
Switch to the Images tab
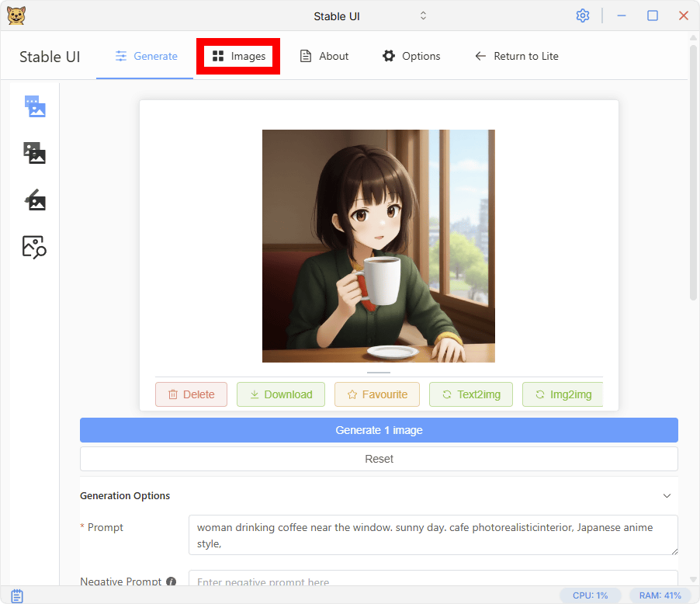tap(238, 56)
